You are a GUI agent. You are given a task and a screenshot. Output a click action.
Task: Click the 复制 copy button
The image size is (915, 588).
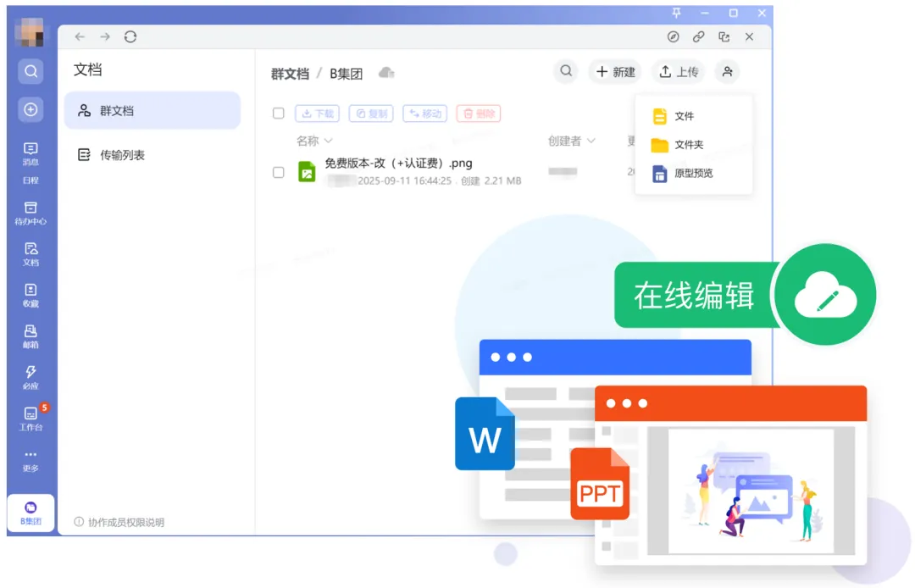click(x=371, y=114)
